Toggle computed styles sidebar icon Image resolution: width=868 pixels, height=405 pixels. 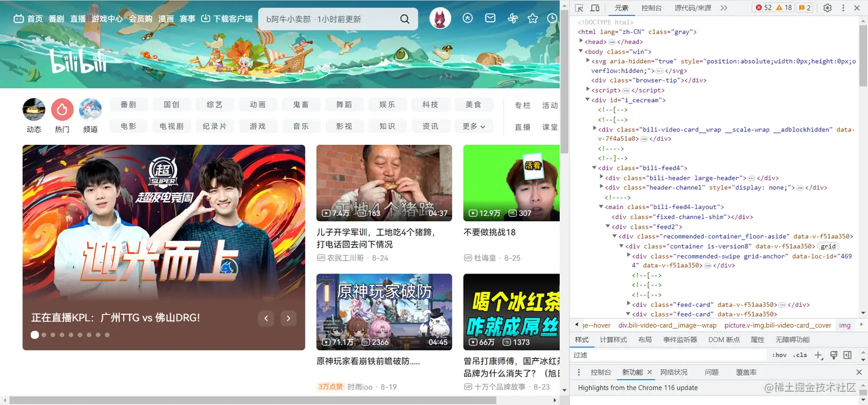point(847,355)
